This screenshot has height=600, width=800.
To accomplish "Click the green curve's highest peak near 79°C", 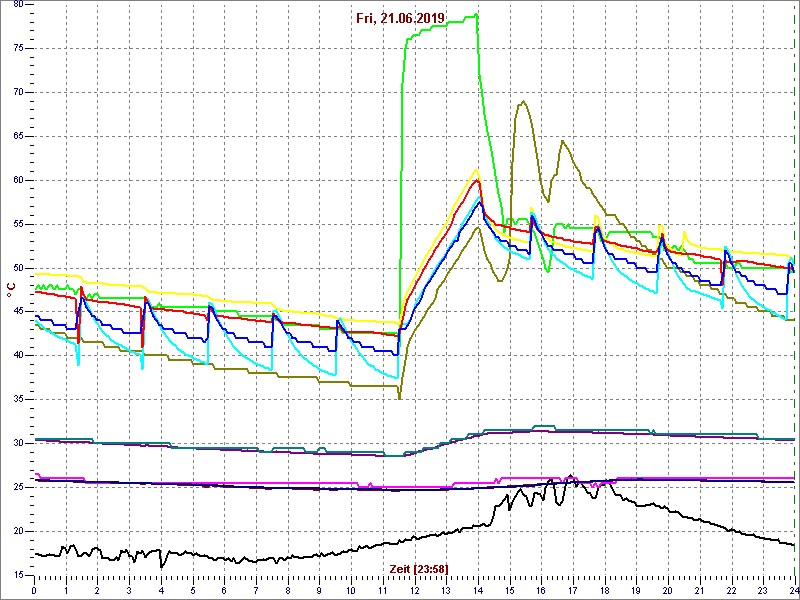I will 476,14.
